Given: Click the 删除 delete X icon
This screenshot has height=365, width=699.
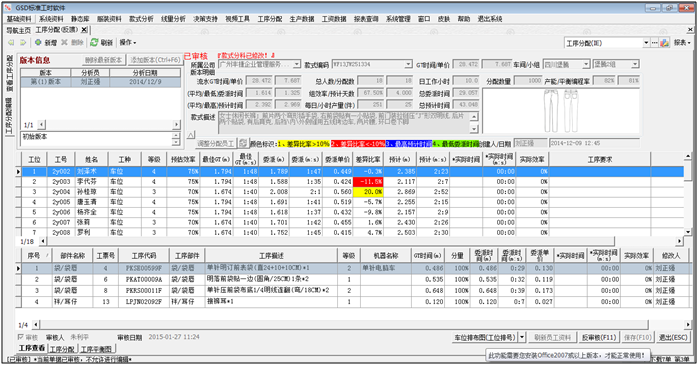Looking at the screenshot, I should pyautogui.click(x=64, y=42).
